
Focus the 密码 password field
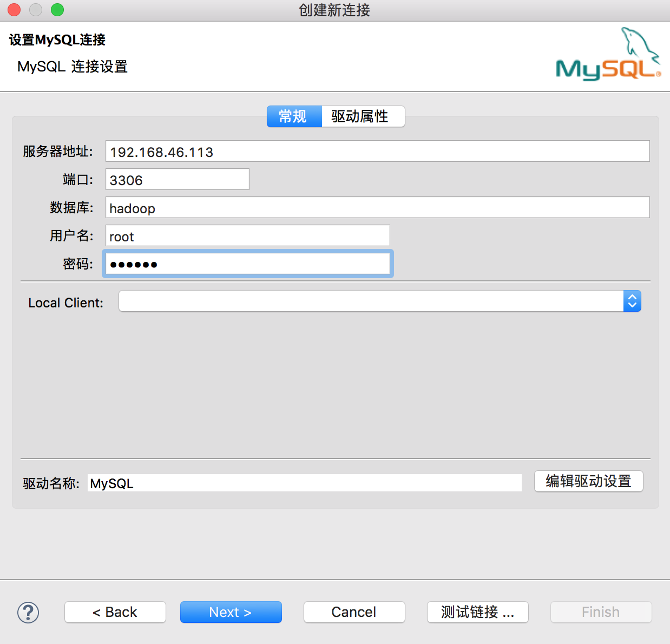[x=247, y=264]
